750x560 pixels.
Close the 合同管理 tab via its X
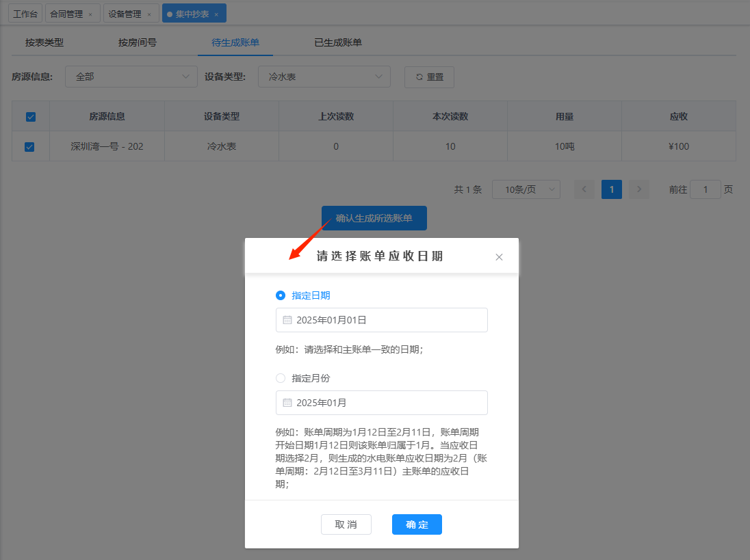tap(90, 14)
